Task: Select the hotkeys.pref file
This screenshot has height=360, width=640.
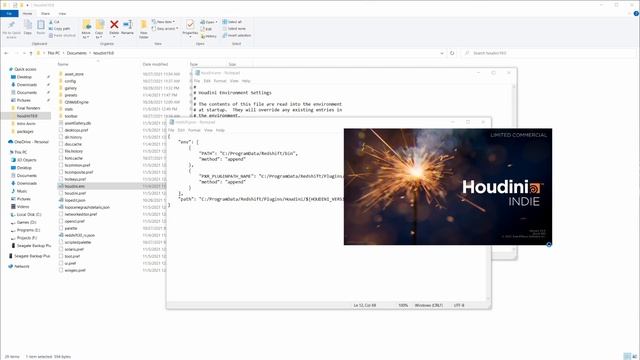Action: [76, 179]
